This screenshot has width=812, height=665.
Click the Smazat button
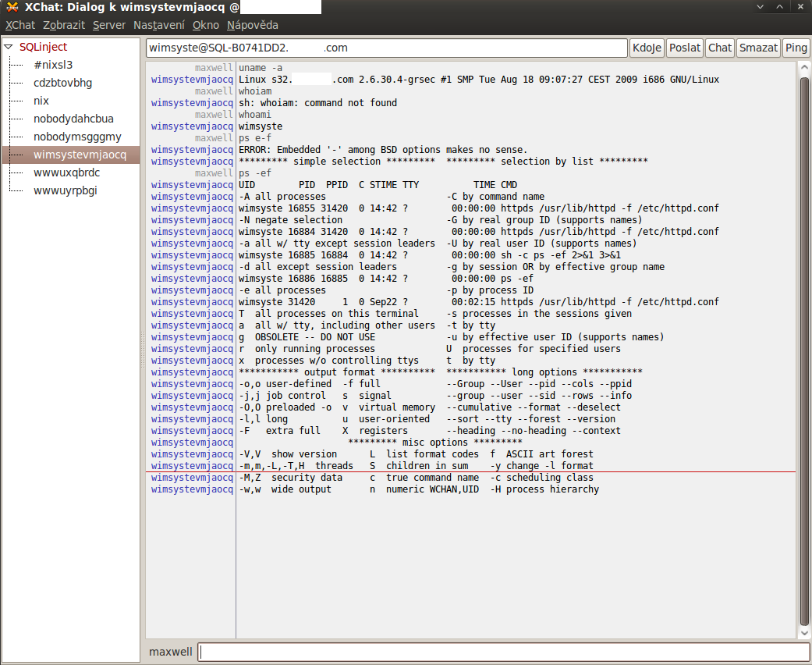coord(758,48)
